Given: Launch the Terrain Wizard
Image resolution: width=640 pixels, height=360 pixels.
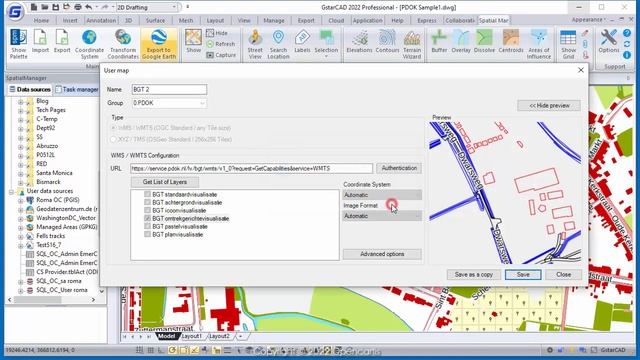Looking at the screenshot, I should click(x=412, y=44).
